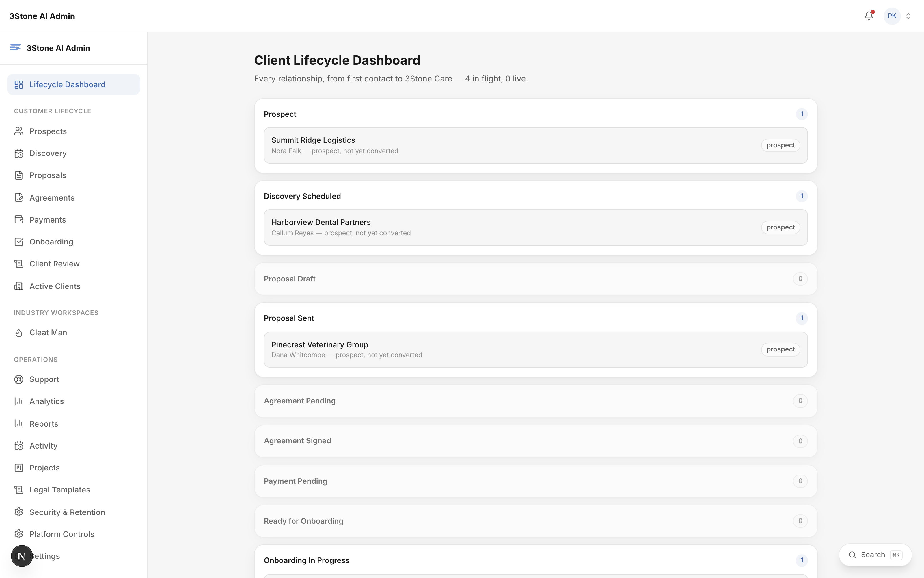
Task: Click prospect badge on Pinecrest Veterinary Group
Action: pos(780,349)
